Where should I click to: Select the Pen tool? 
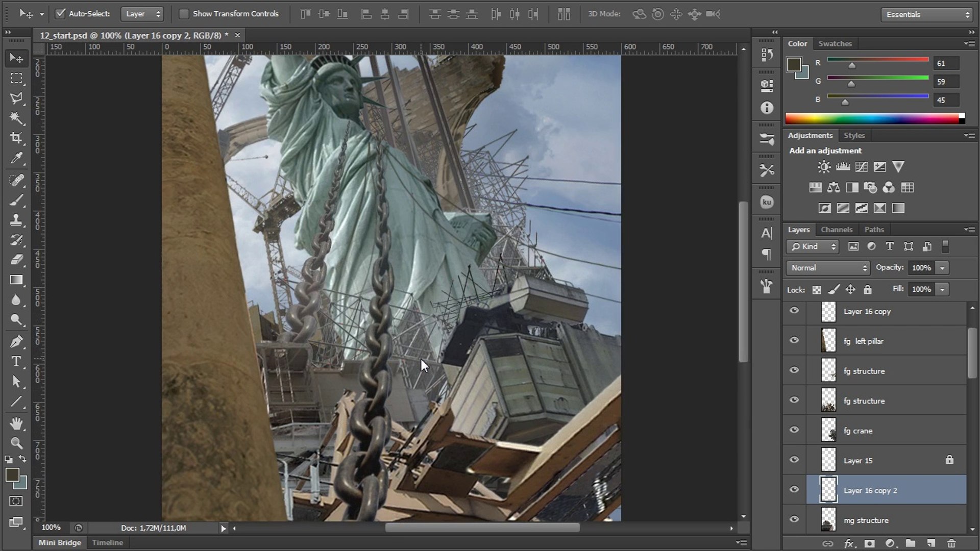click(x=16, y=341)
